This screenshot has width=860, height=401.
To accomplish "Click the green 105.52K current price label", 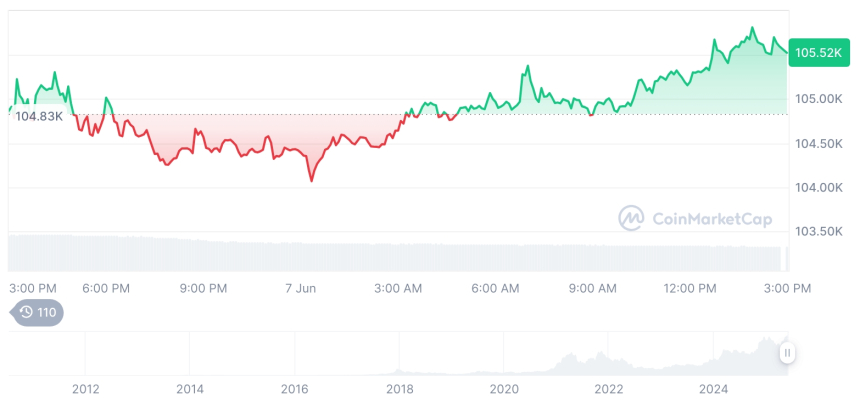I will (817, 53).
